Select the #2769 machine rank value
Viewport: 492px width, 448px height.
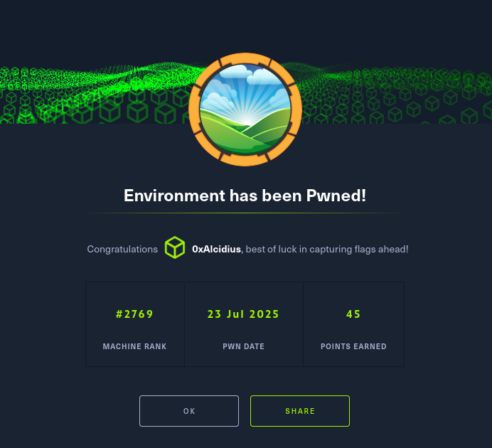point(134,314)
